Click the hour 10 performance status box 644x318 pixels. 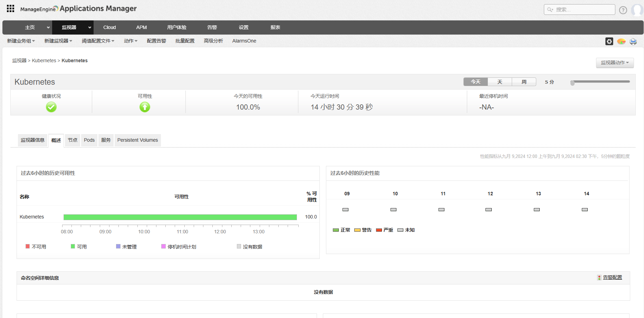(393, 209)
